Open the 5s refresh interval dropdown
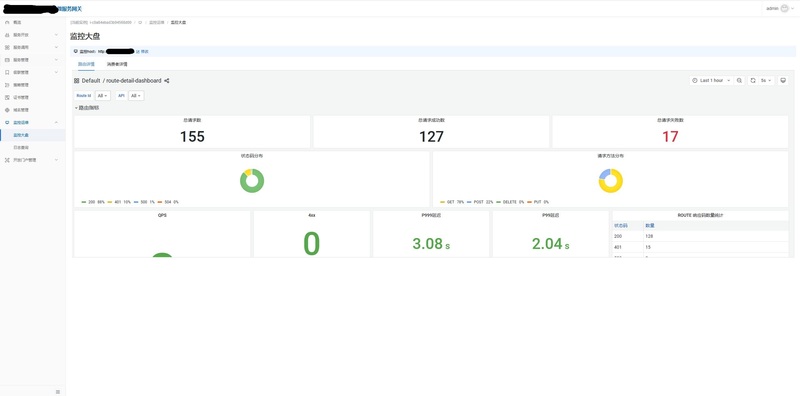This screenshot has width=800, height=396. [x=766, y=81]
